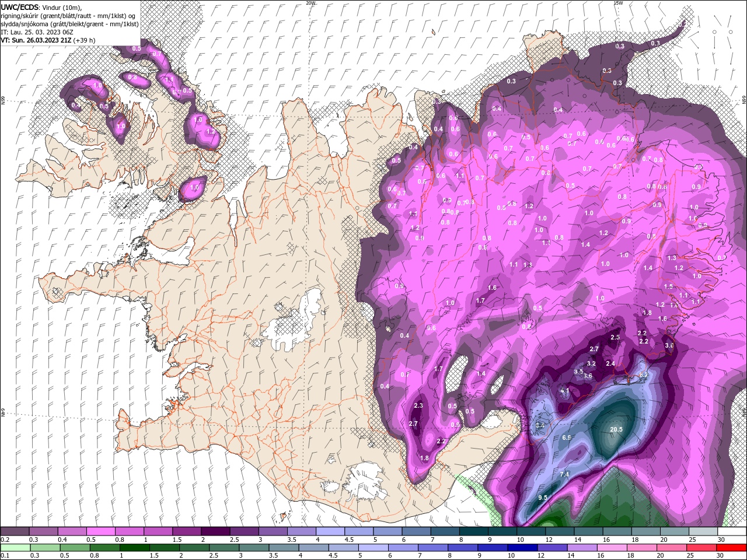Click the 2.3 value on the map
The height and width of the screenshot is (560, 747).
tap(418, 405)
